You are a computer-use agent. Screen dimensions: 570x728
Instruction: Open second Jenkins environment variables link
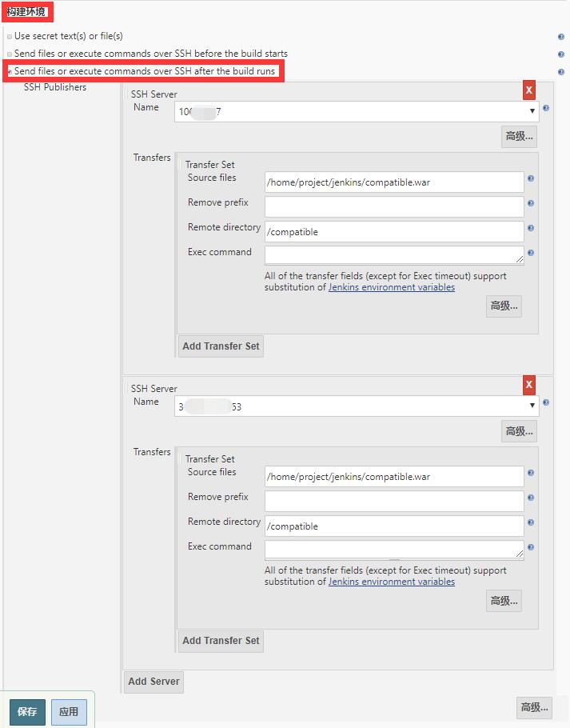point(392,582)
